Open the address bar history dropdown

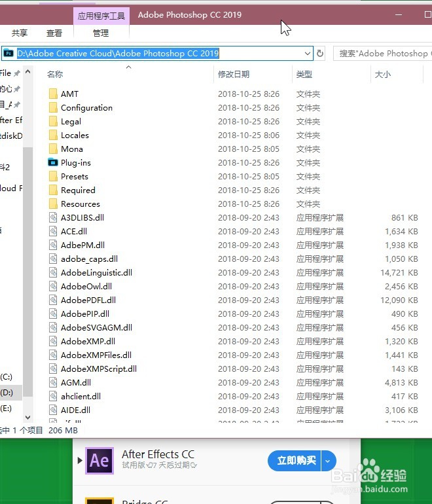coord(308,54)
